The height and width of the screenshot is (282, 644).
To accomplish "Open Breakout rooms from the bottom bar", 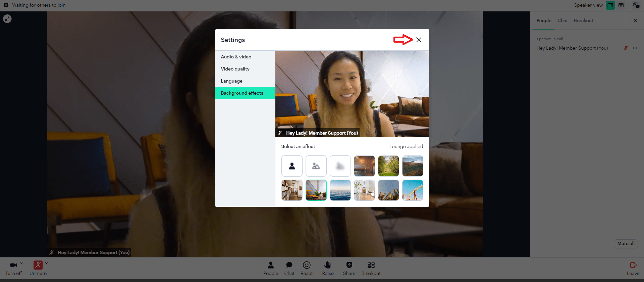I will click(x=371, y=265).
